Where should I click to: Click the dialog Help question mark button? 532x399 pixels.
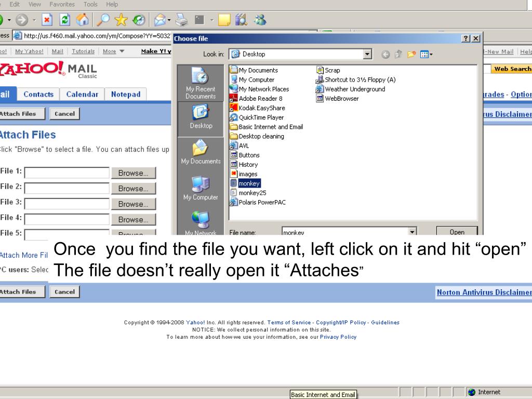point(466,38)
